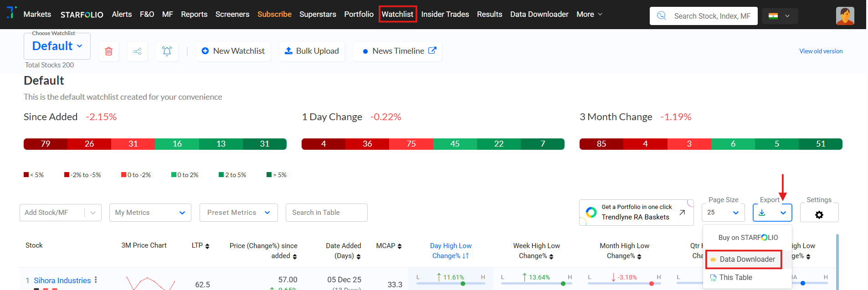868x290 pixels.
Task: Open the Default watchlist chooser dropdown
Action: 57,46
